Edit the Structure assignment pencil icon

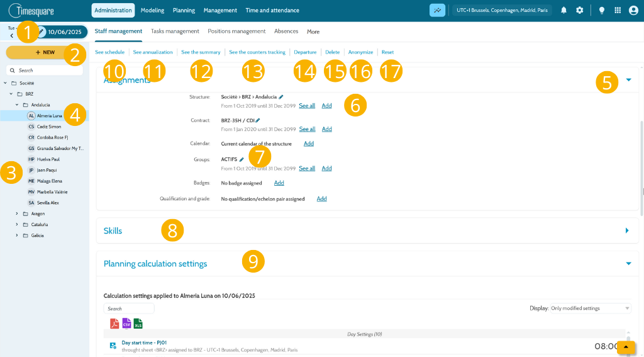(281, 97)
